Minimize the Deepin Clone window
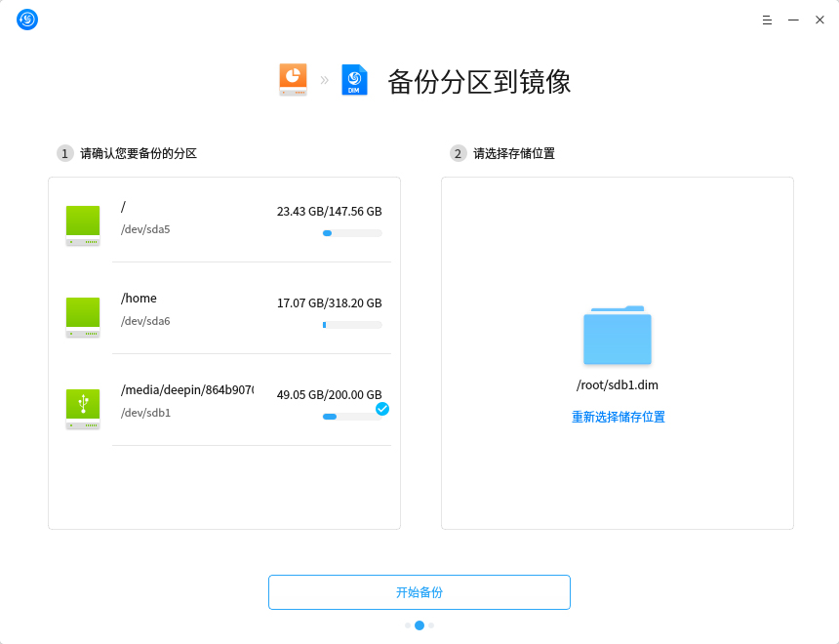The height and width of the screenshot is (644, 839). tap(793, 20)
